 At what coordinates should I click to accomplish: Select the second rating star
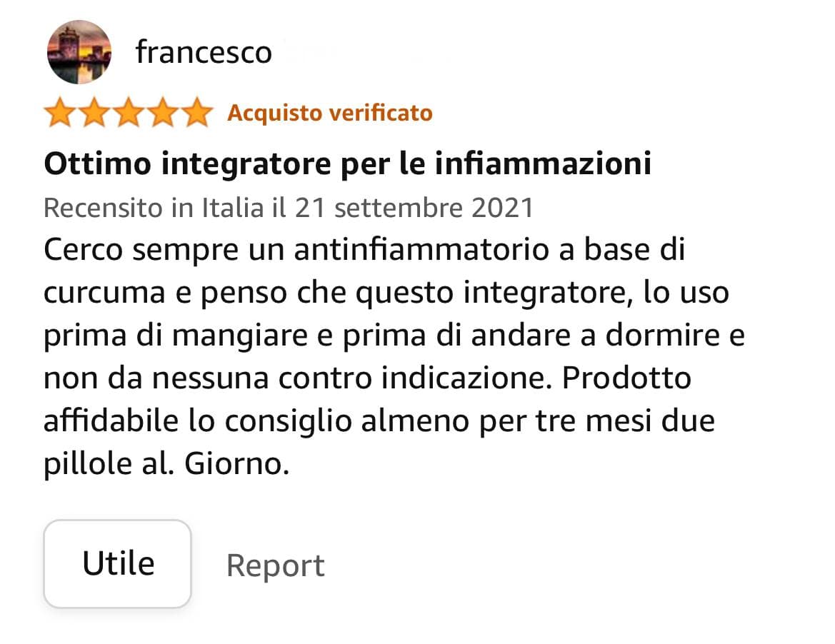point(94,112)
